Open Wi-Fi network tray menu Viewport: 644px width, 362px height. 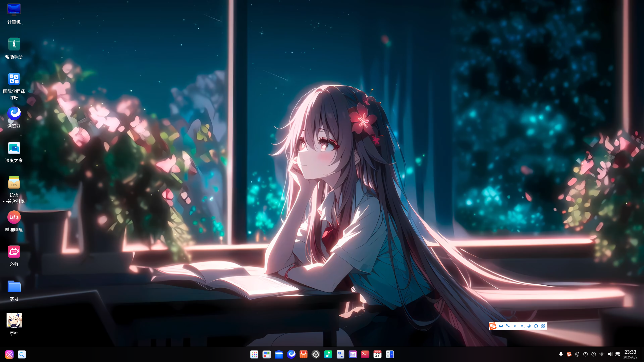pos(602,354)
